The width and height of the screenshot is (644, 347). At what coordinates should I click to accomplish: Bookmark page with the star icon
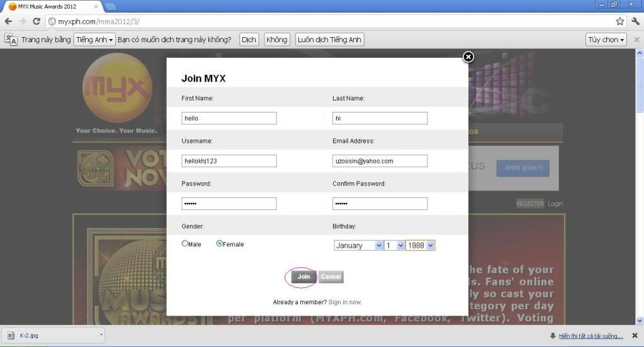click(x=620, y=21)
